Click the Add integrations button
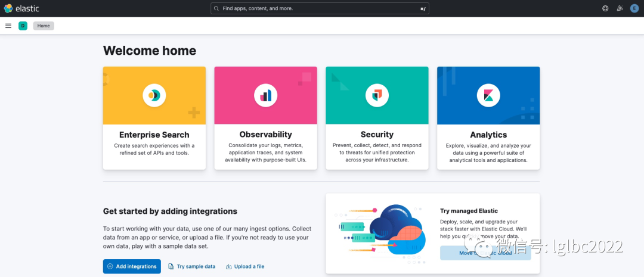The width and height of the screenshot is (644, 277). [x=132, y=266]
